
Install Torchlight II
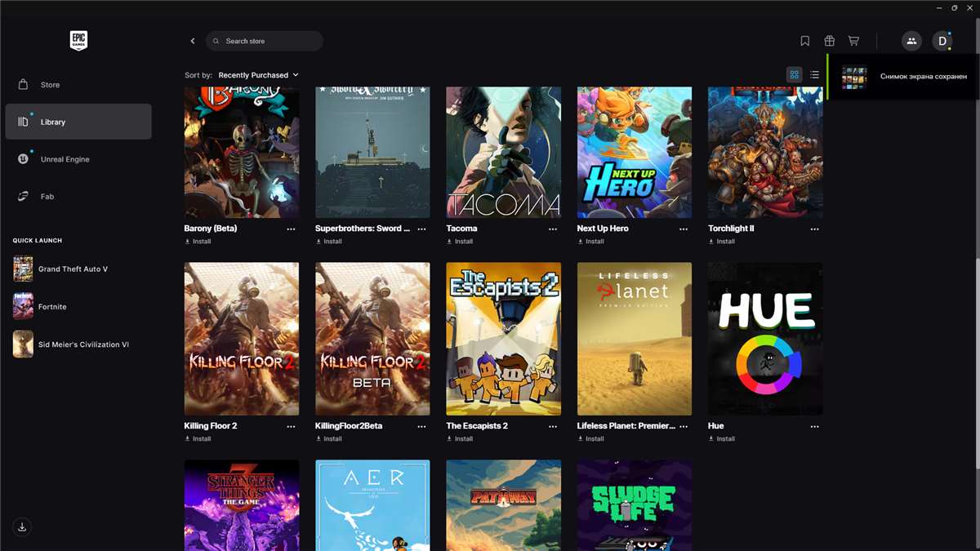tap(721, 242)
